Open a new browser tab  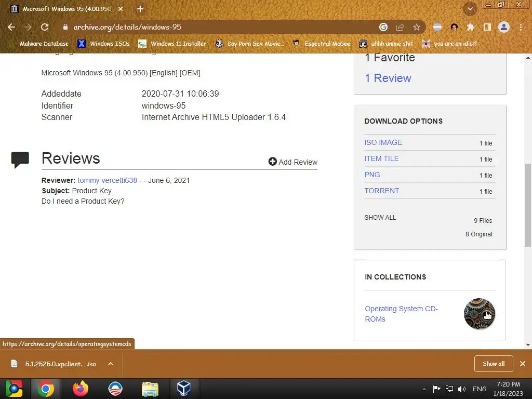pyautogui.click(x=140, y=9)
